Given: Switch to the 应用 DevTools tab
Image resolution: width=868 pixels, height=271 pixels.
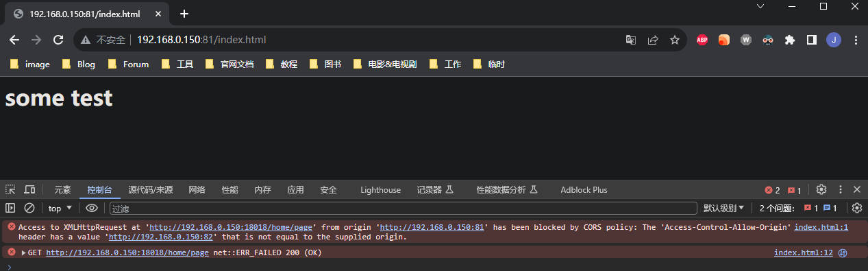Looking at the screenshot, I should [x=295, y=190].
